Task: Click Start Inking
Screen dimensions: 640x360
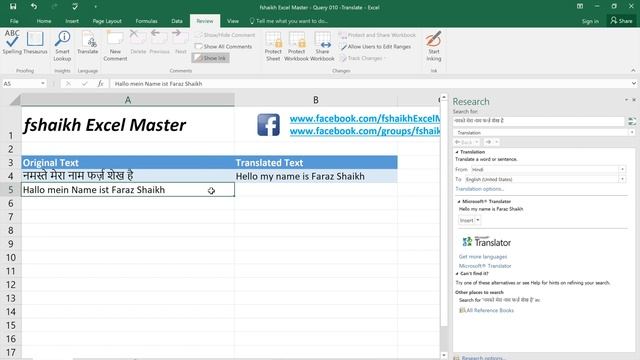Action: tap(433, 46)
